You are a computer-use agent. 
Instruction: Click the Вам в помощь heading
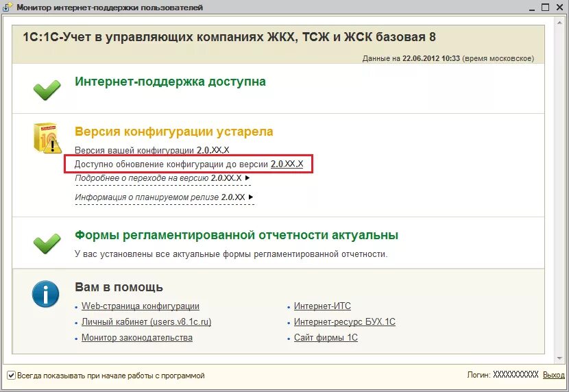click(119, 287)
